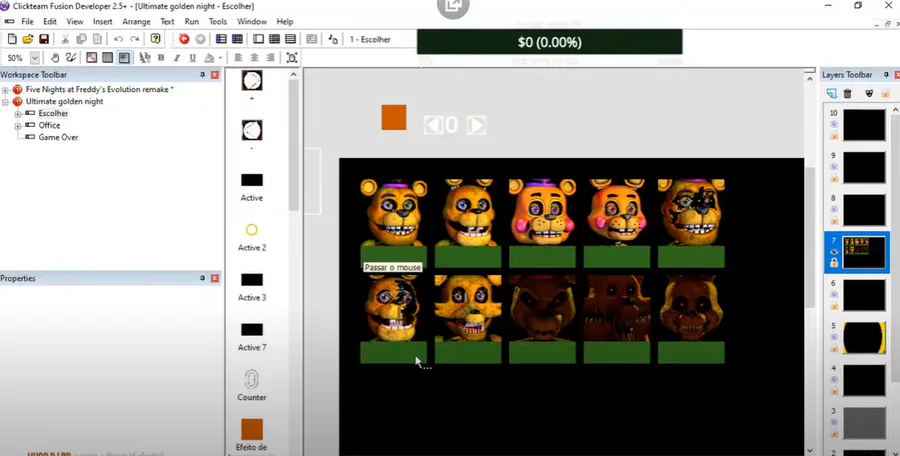Click the grey forward arrow toolbar icon

[200, 39]
